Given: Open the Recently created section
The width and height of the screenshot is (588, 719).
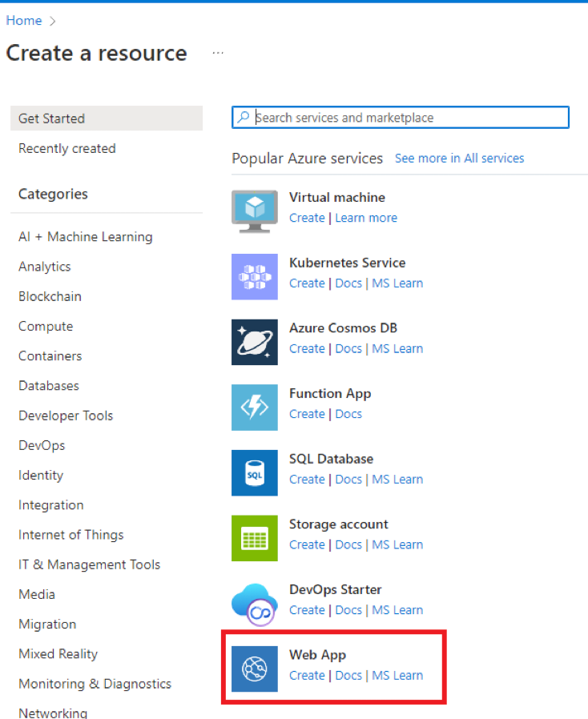Looking at the screenshot, I should [x=67, y=149].
